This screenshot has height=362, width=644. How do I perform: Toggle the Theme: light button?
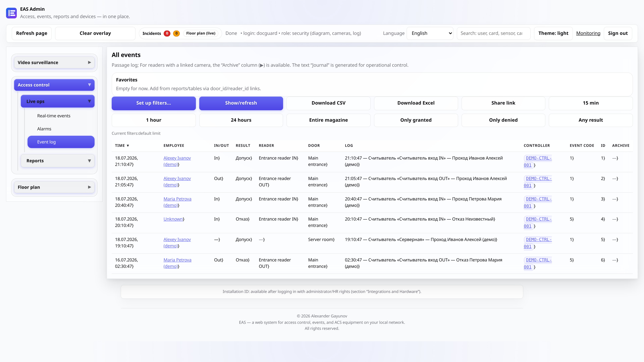pos(553,33)
